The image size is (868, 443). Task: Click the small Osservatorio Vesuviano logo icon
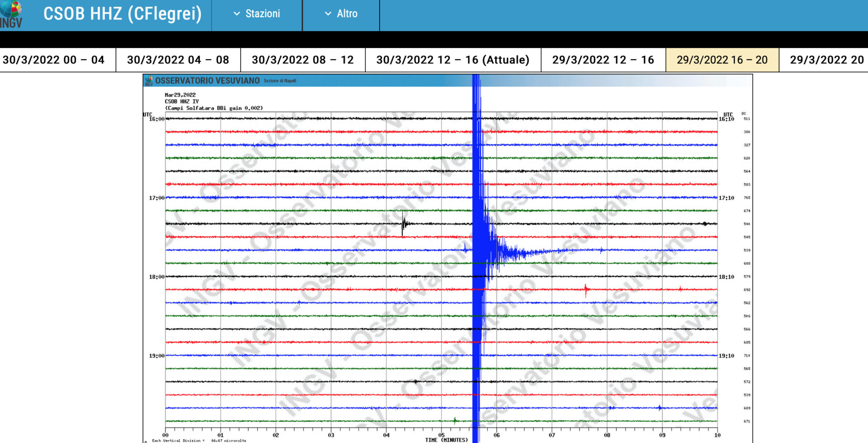click(x=149, y=81)
